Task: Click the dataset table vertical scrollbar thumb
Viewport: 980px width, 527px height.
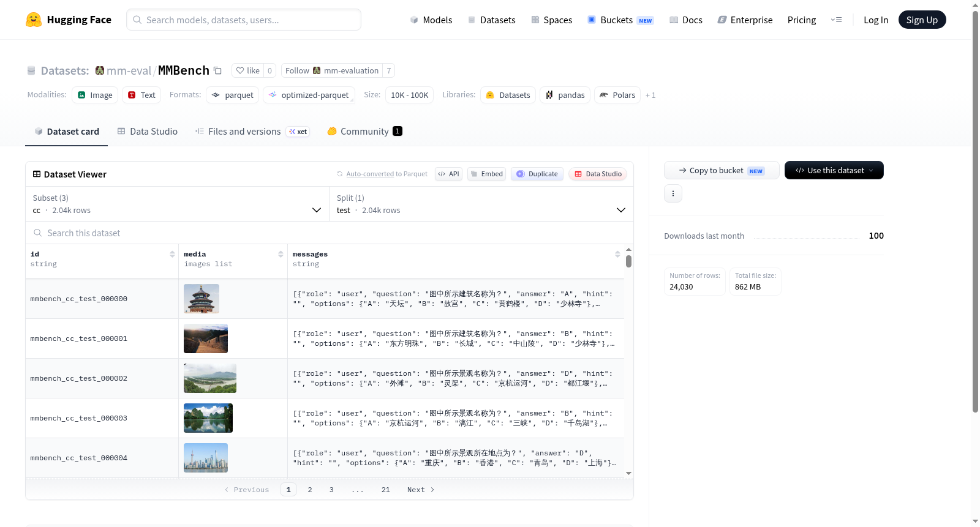Action: (x=628, y=261)
